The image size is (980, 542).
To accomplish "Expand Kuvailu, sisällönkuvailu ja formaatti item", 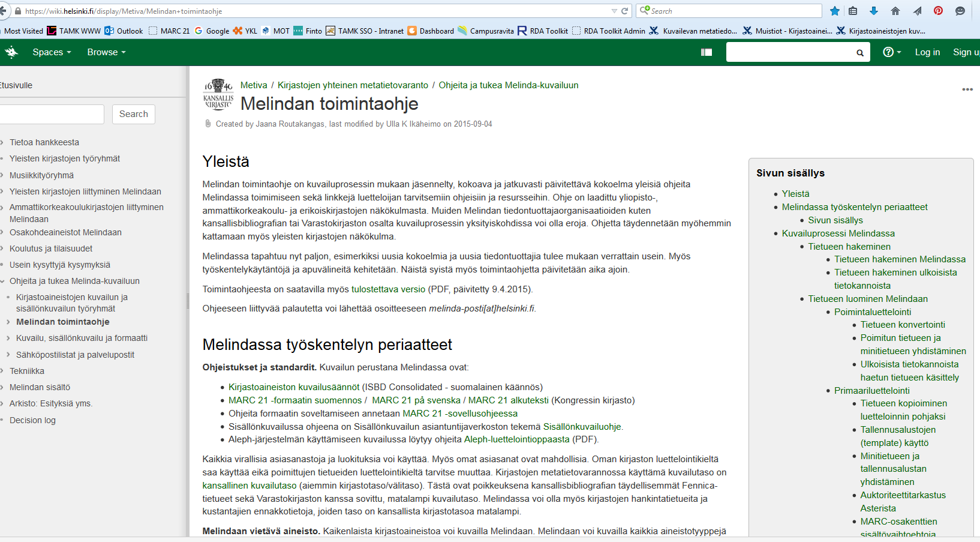I will click(8, 339).
